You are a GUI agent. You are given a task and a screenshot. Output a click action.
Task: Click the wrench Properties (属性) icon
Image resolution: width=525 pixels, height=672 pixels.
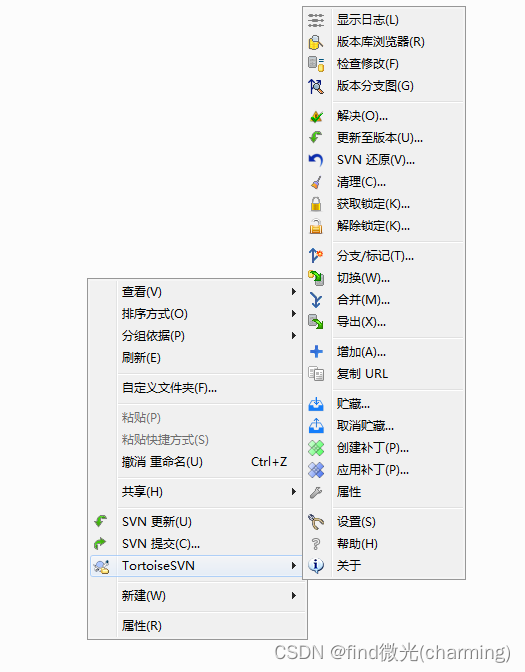click(316, 492)
